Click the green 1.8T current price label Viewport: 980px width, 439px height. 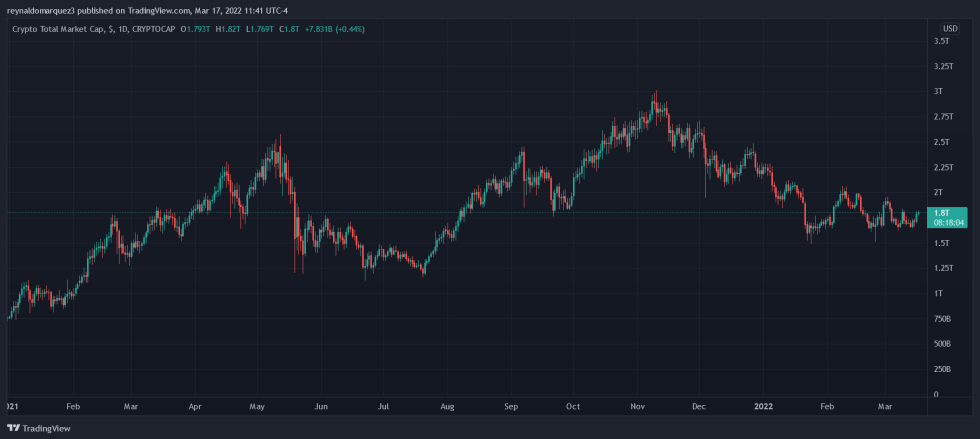[x=942, y=213]
